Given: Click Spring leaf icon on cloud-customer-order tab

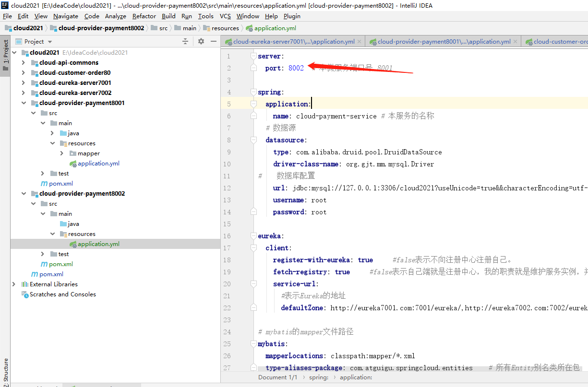Looking at the screenshot, I should click(529, 42).
